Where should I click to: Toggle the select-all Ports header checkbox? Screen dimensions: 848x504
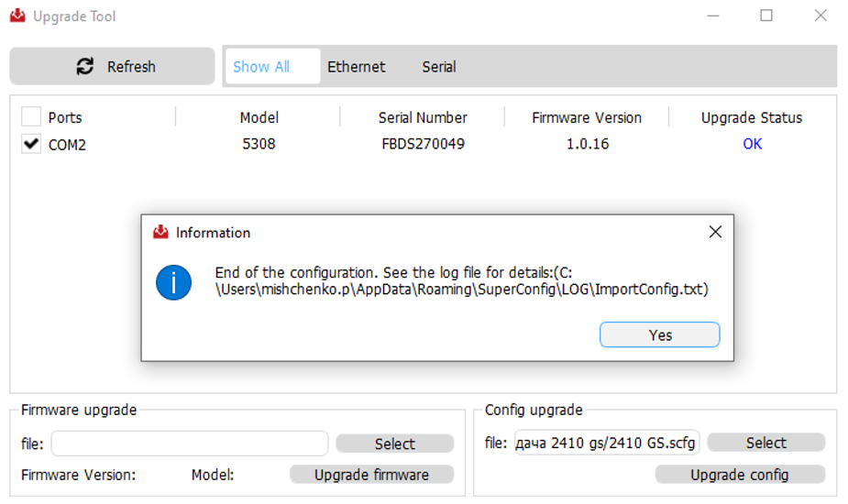point(31,117)
